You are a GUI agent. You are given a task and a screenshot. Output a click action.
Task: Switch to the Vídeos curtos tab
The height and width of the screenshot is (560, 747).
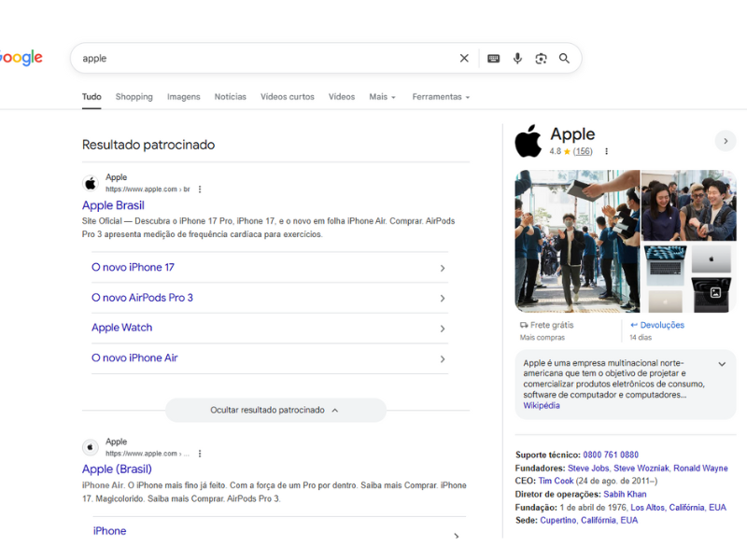click(x=288, y=97)
